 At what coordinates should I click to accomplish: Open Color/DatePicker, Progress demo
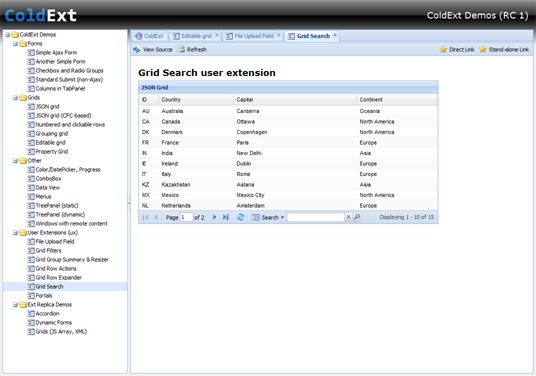click(x=68, y=170)
